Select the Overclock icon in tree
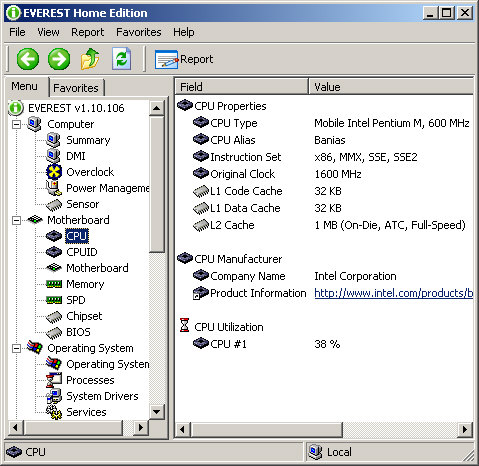 pos(54,172)
